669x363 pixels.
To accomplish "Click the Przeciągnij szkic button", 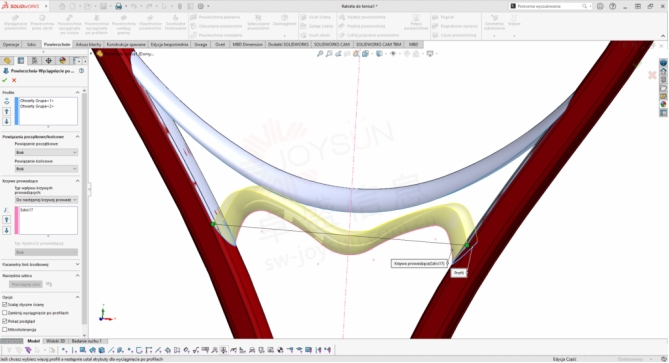I will coord(26,284).
